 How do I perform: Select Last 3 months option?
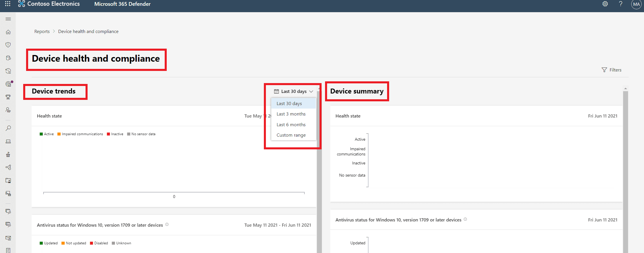pos(291,114)
